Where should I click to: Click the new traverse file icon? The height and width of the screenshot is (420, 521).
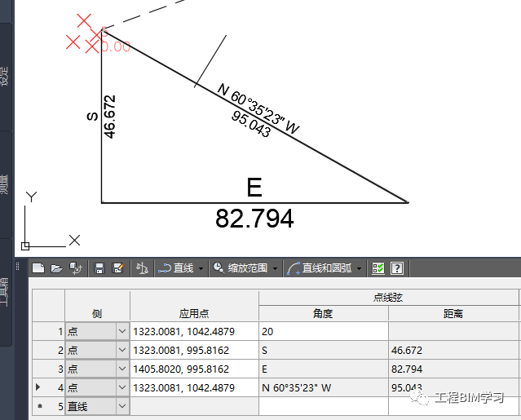[x=38, y=267]
